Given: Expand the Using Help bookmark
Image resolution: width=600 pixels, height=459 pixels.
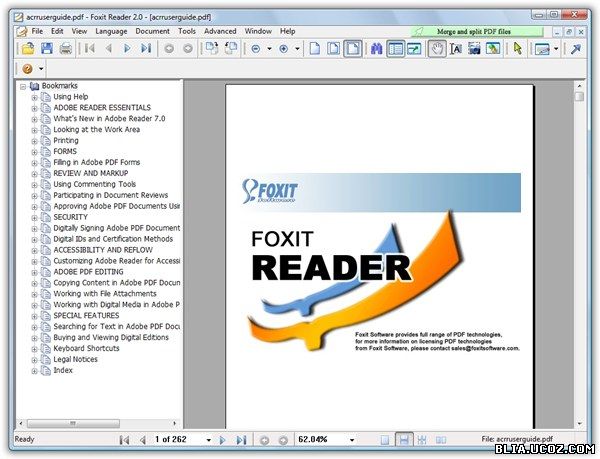Looking at the screenshot, I should [34, 98].
